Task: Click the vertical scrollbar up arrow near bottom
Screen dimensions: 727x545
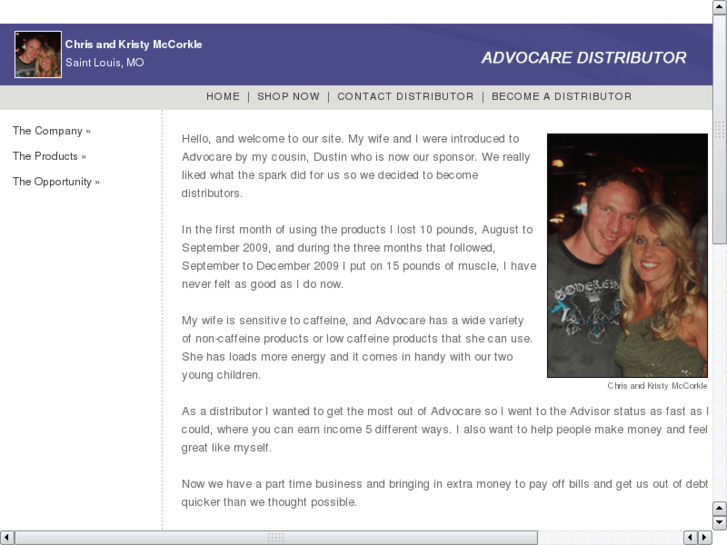Action: coord(720,508)
